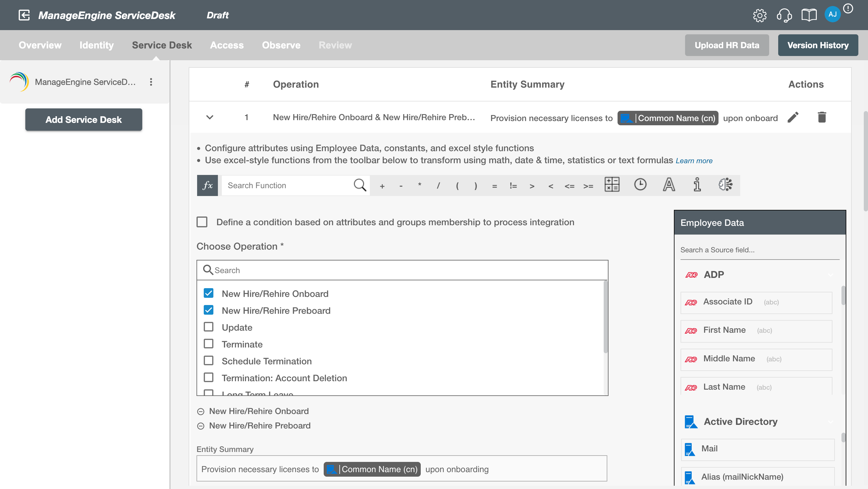Insert the plus operator
This screenshot has width=868, height=489.
point(382,186)
